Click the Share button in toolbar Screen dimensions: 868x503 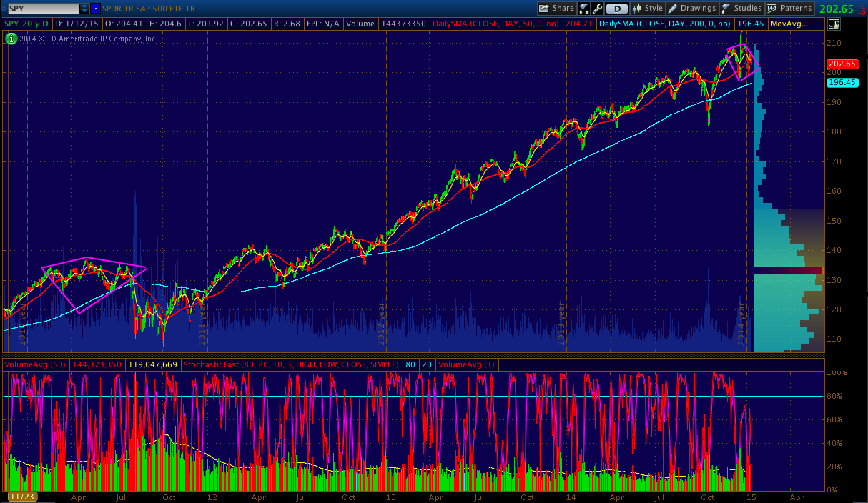coord(556,9)
